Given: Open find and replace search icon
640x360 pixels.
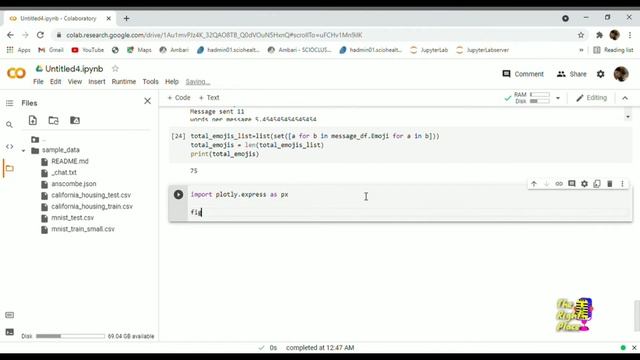Looking at the screenshot, I should (x=9, y=124).
